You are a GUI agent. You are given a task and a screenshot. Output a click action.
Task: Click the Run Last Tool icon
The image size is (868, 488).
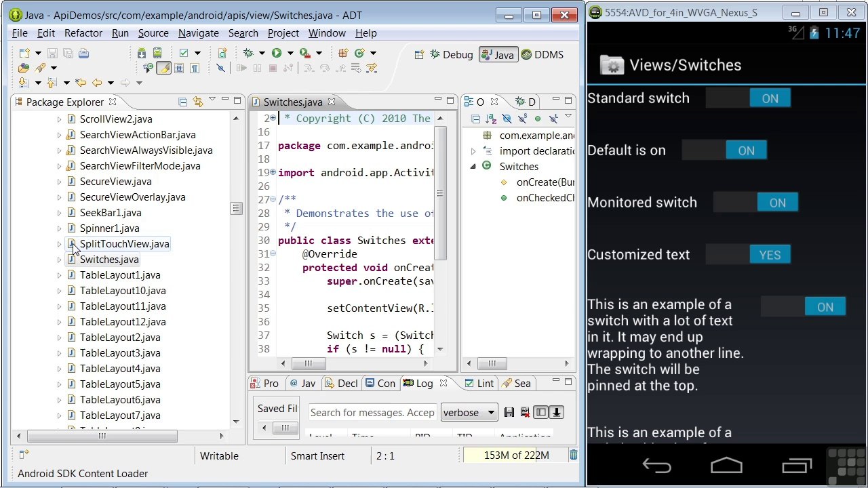point(305,54)
